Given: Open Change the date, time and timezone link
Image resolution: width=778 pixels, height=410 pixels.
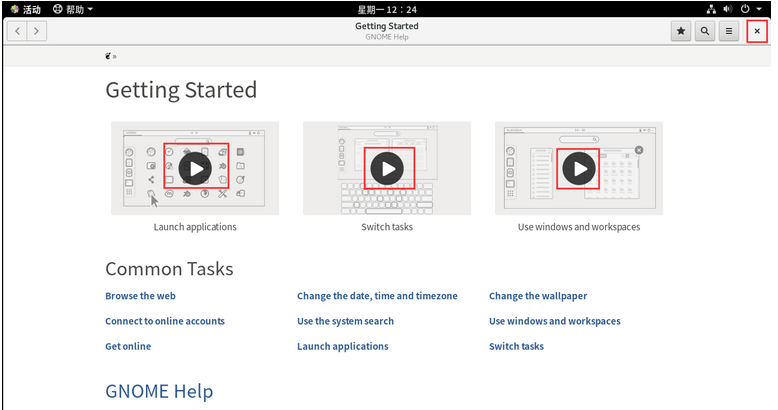Looking at the screenshot, I should [377, 296].
